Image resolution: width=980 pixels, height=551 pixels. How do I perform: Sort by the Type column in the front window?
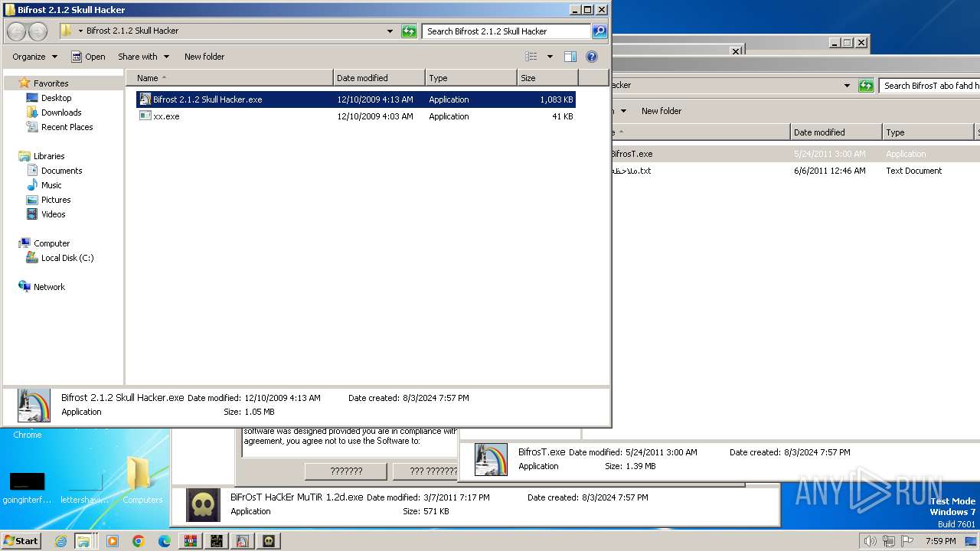pos(471,78)
